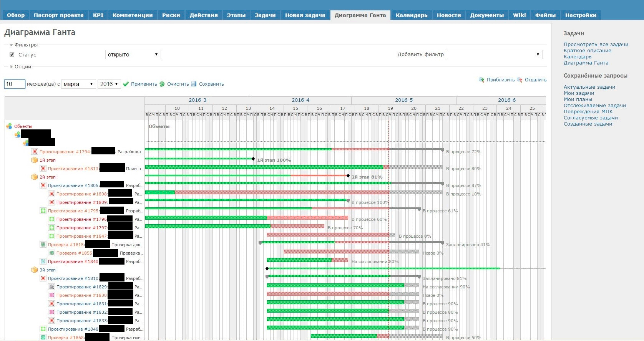Image resolution: width=644 pixels, height=341 pixels.
Task: Open the Созданные задачи saved query
Action: (x=588, y=124)
